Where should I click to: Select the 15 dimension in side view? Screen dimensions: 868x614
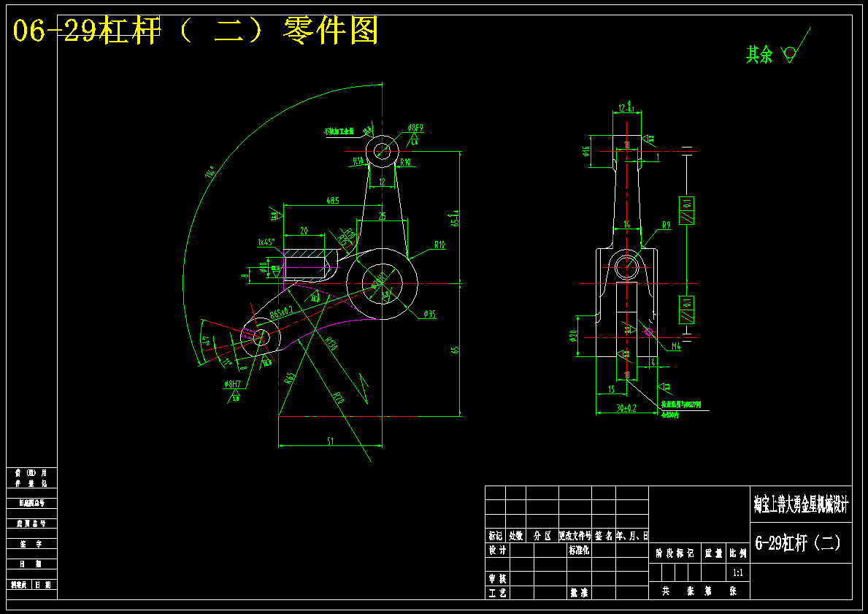point(610,389)
